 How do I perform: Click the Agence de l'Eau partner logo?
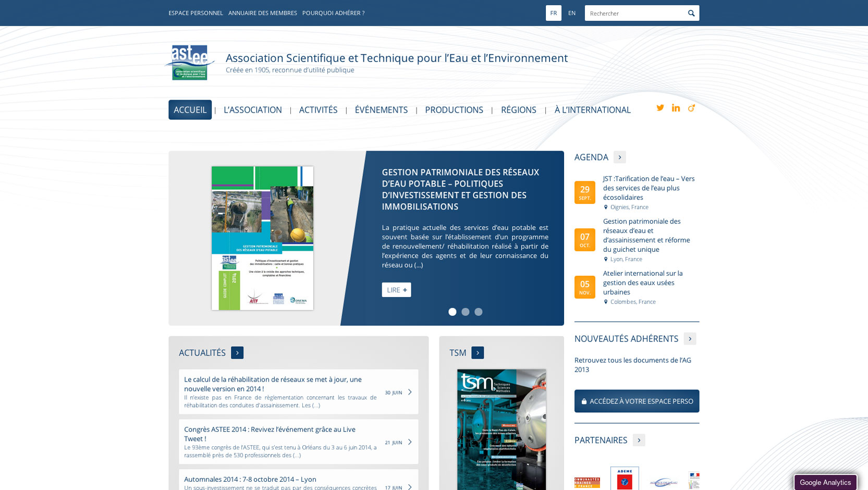(x=664, y=483)
